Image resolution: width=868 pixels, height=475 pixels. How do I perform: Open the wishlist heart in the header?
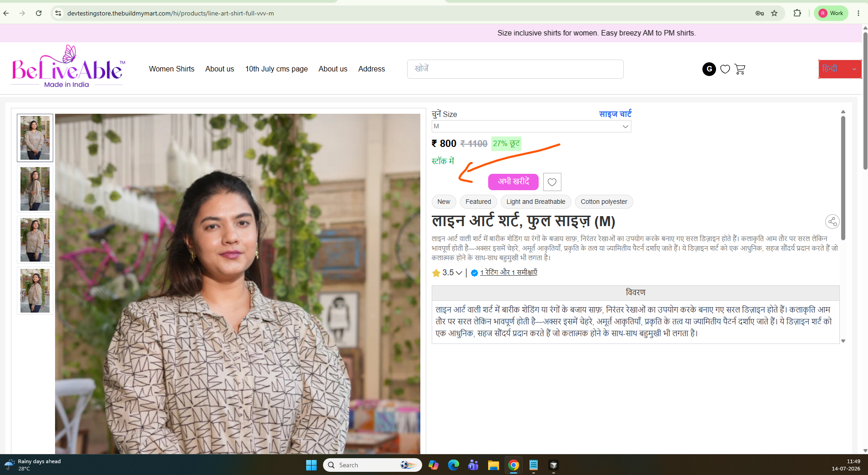coord(725,69)
